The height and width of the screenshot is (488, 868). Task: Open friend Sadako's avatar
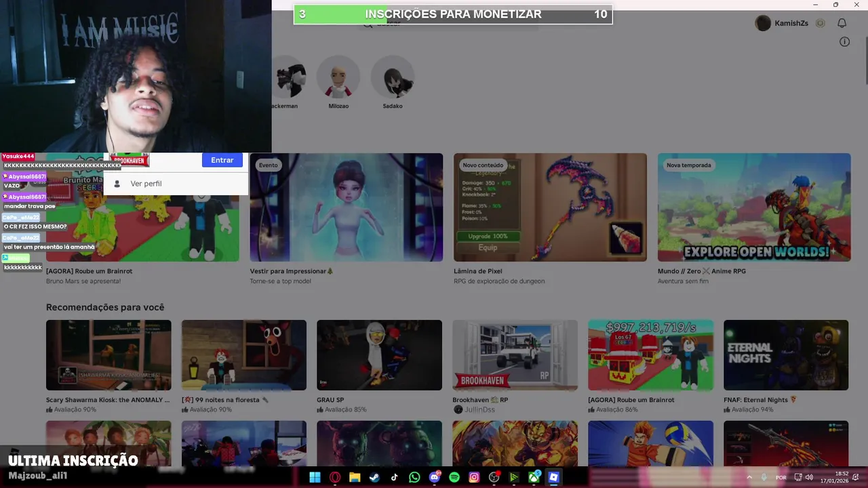(393, 77)
